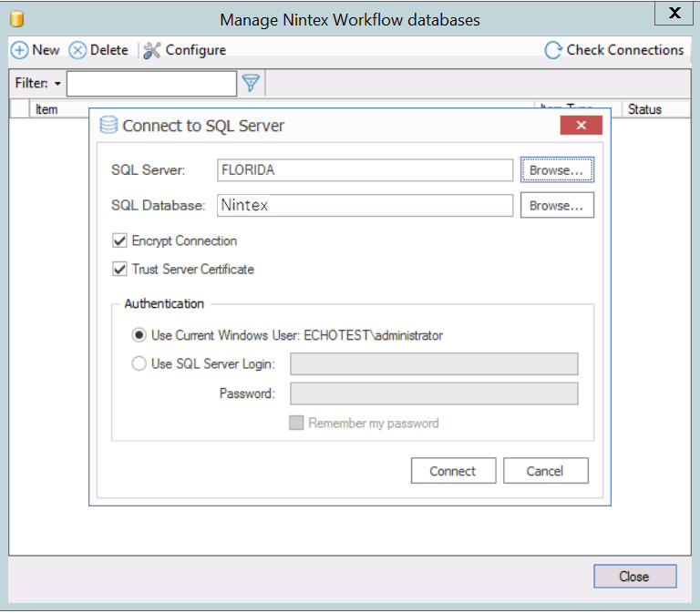
Task: Browse for SQL Server
Action: pyautogui.click(x=557, y=170)
